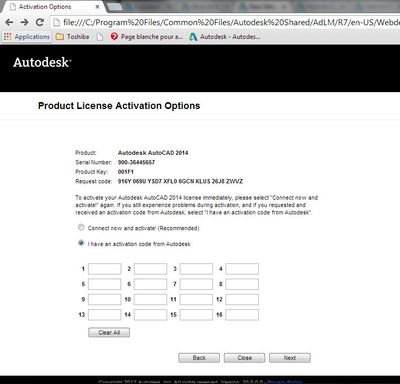Open the Page blanche pour a... bookmark
The width and height of the screenshot is (400, 384).
[147, 37]
